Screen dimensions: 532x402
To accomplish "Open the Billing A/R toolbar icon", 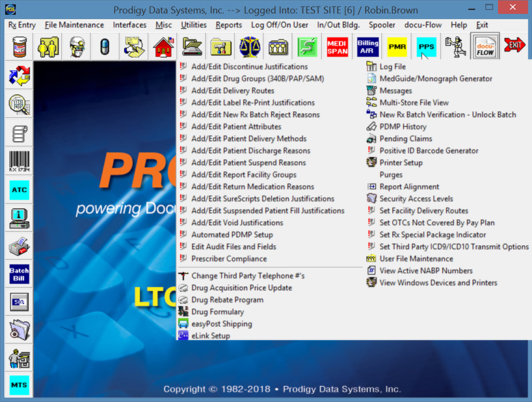I will pos(367,47).
